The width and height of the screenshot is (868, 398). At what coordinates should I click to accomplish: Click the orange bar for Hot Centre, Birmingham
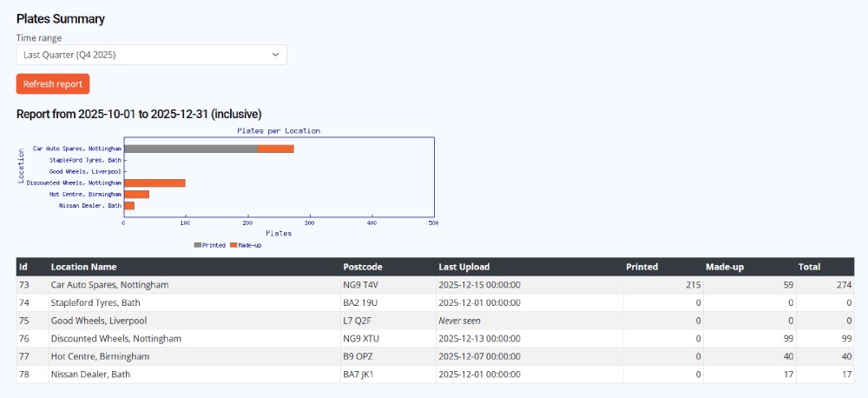136,194
